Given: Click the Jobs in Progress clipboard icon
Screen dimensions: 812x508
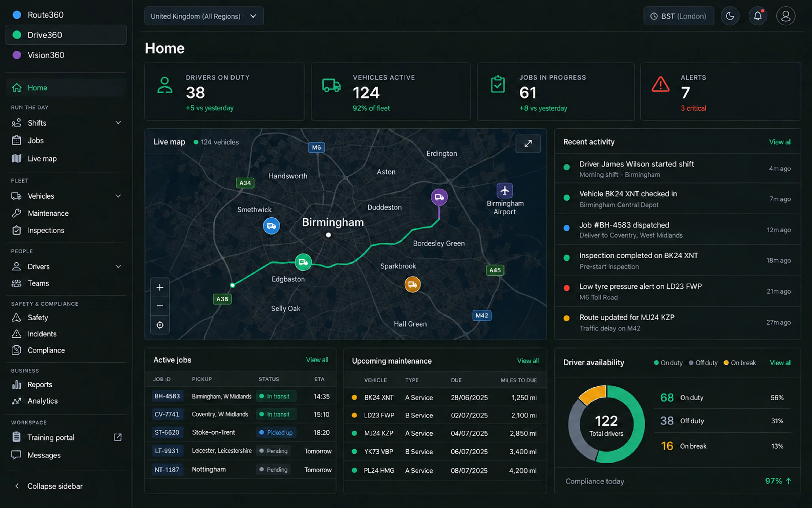Looking at the screenshot, I should tap(498, 84).
